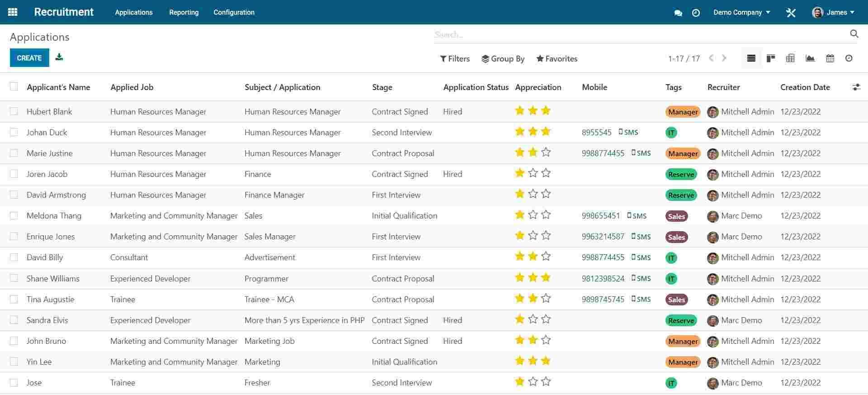This screenshot has height=395, width=868.
Task: Click Sales tag on Meldona Thang
Action: 677,216
